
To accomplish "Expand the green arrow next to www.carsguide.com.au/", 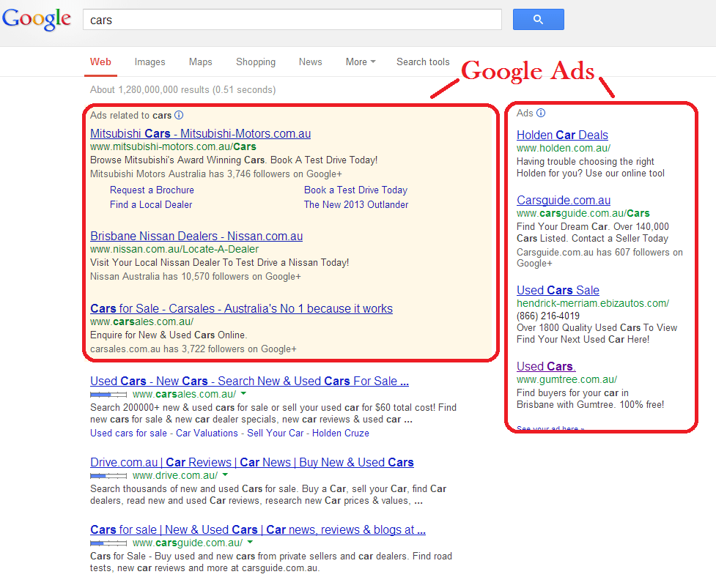I will pos(250,542).
